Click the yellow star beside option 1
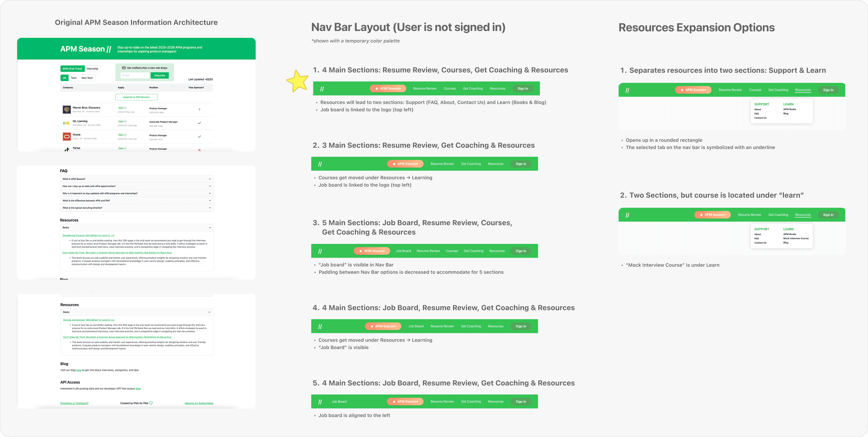 click(298, 81)
